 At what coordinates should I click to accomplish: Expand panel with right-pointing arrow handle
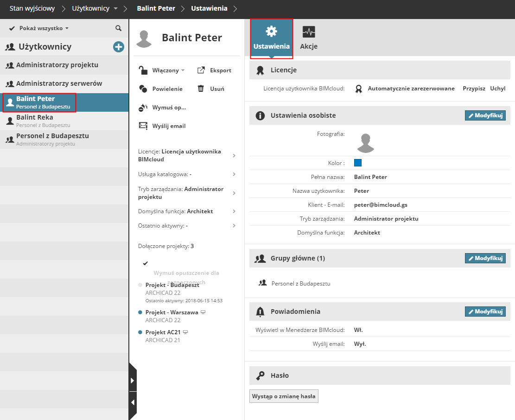point(133,381)
